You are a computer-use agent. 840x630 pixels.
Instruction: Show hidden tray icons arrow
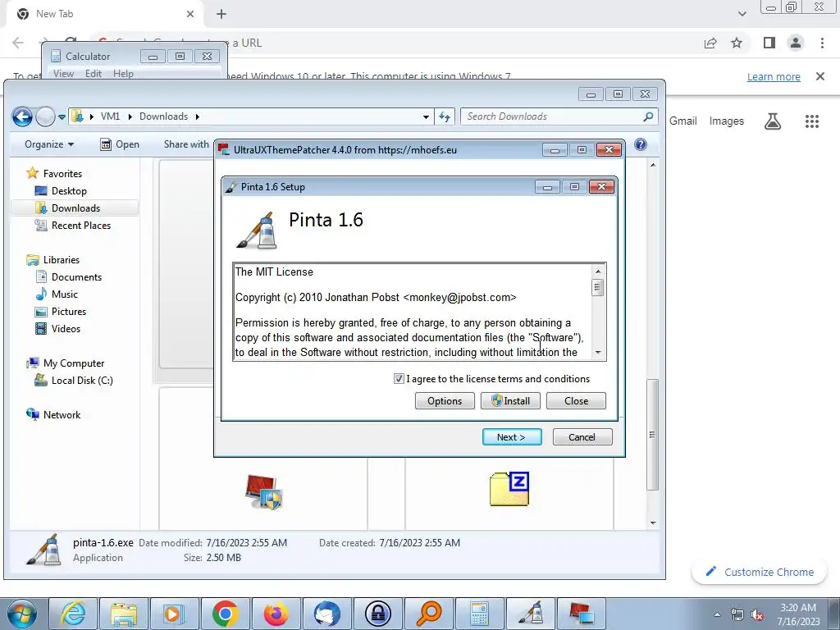pyautogui.click(x=717, y=615)
